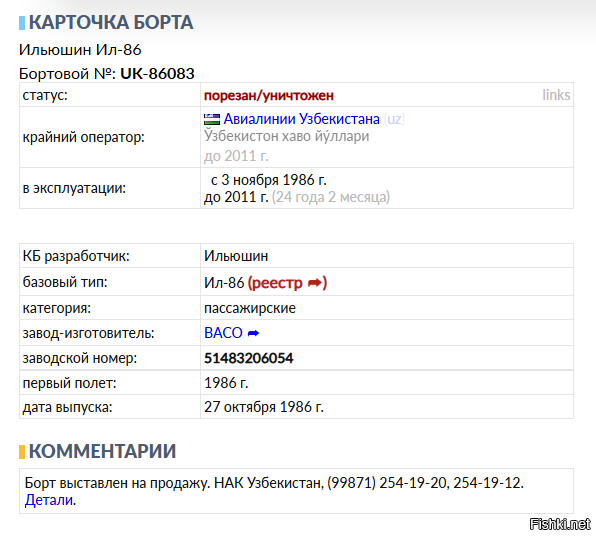596x536 pixels.
Task: Click the Fishki.net watermark logo
Action: point(560,524)
